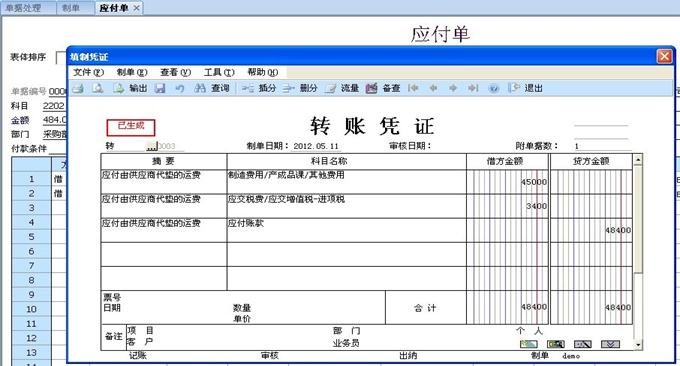Viewport: 680px width, 366px height.
Task: Open print preview magnifier icon
Action: (x=98, y=88)
